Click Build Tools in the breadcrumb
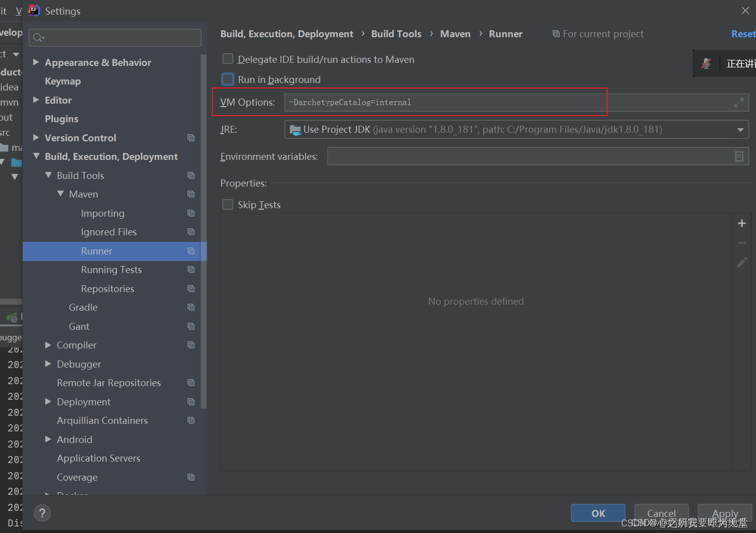This screenshot has height=533, width=756. (x=396, y=34)
